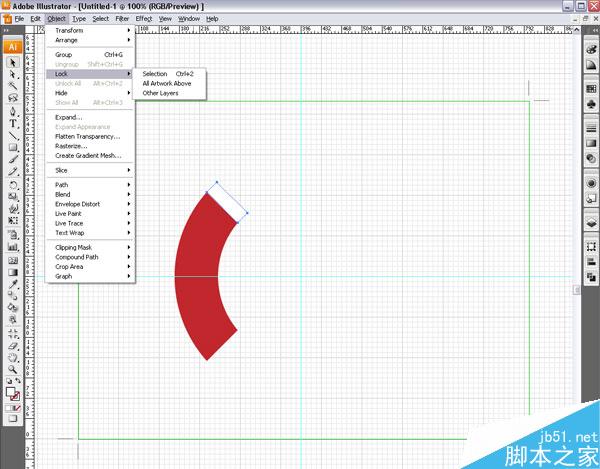This screenshot has height=469, width=600.
Task: Select the Paintbrush tool
Action: click(13, 160)
